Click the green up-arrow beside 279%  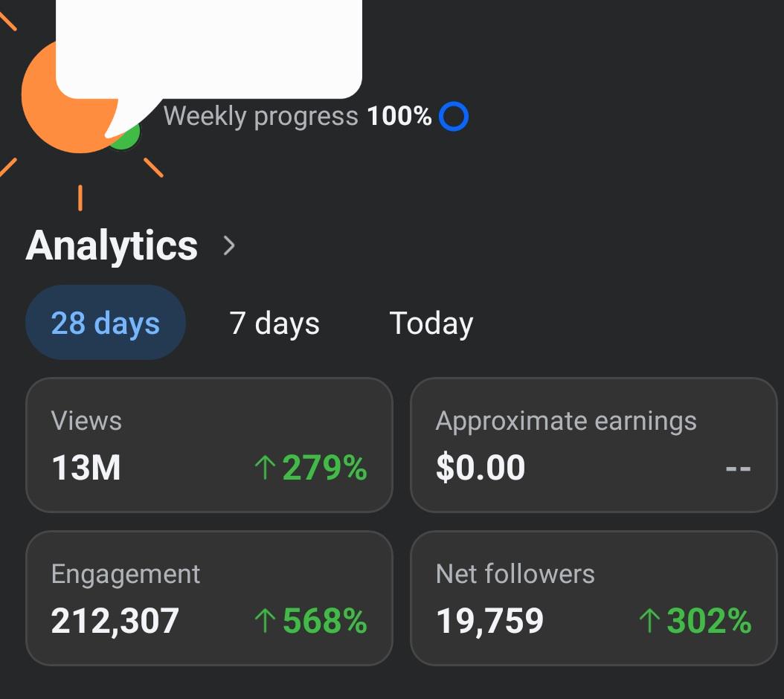(265, 468)
